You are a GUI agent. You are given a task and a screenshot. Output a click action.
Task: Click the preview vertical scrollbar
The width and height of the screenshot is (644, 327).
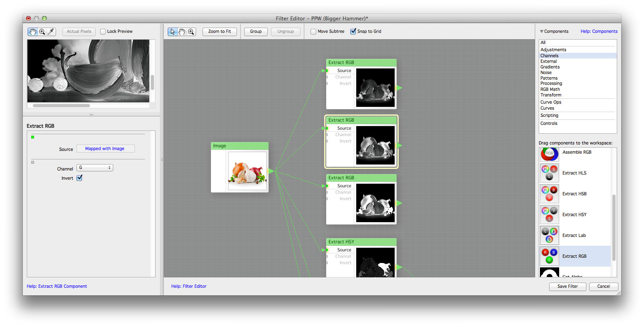click(152, 82)
